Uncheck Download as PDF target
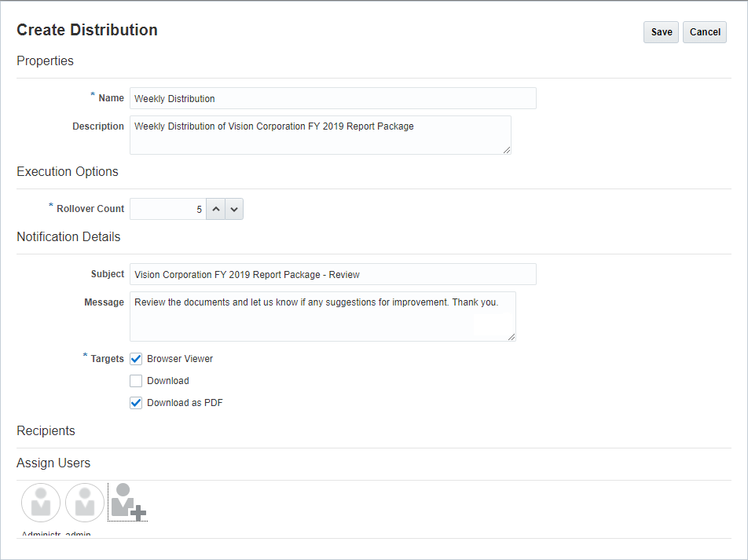Image resolution: width=748 pixels, height=560 pixels. click(136, 403)
